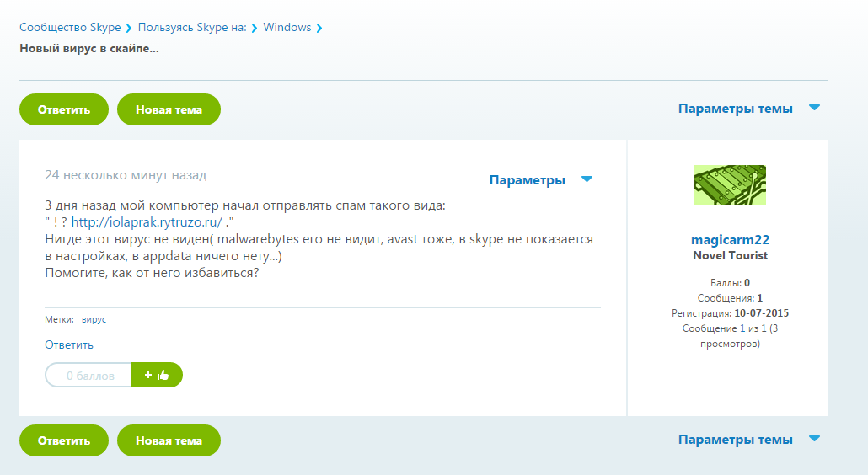Screen dimensions: 868x475
Task: Click message number '1' link in sidebar
Action: click(x=742, y=328)
